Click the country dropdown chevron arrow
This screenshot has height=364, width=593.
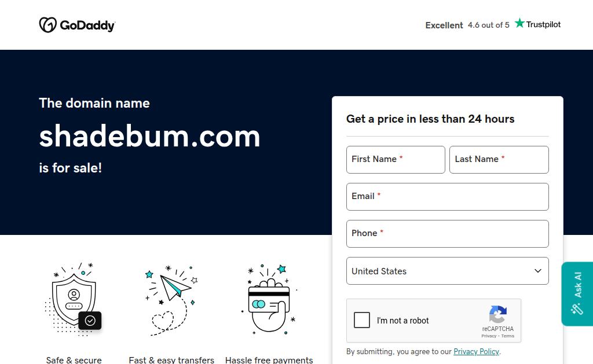[x=537, y=271]
